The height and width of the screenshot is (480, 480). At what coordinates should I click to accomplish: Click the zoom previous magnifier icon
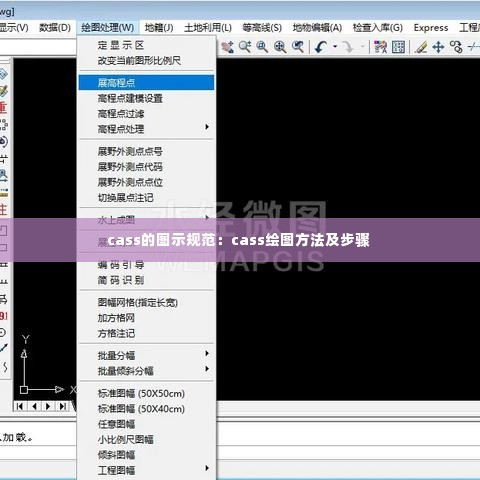coord(298,47)
